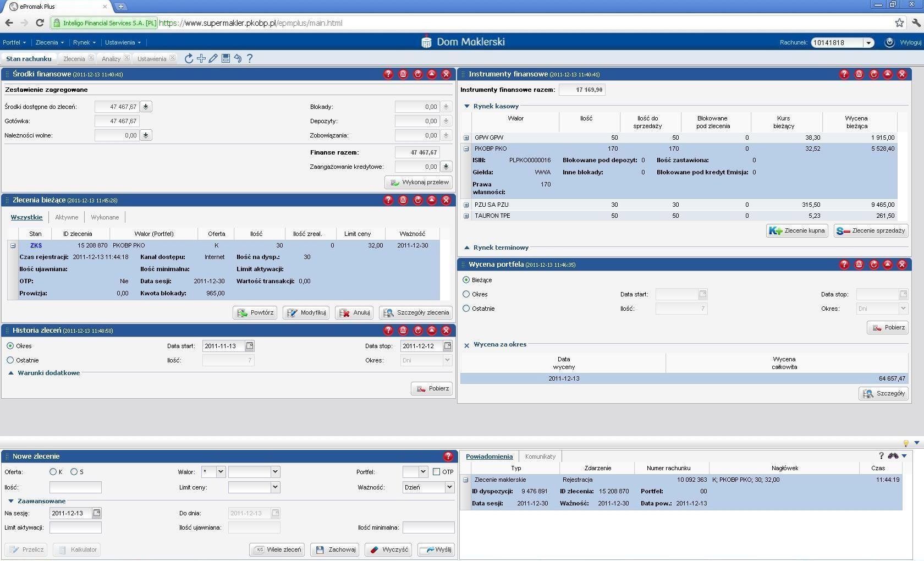Open the Rachunek account dropdown
The height and width of the screenshot is (561, 924).
coord(868,43)
